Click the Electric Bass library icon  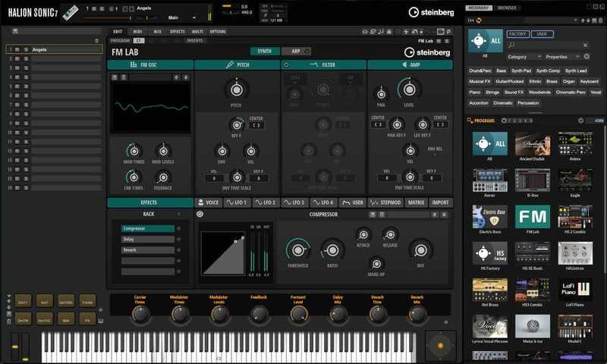pos(489,217)
